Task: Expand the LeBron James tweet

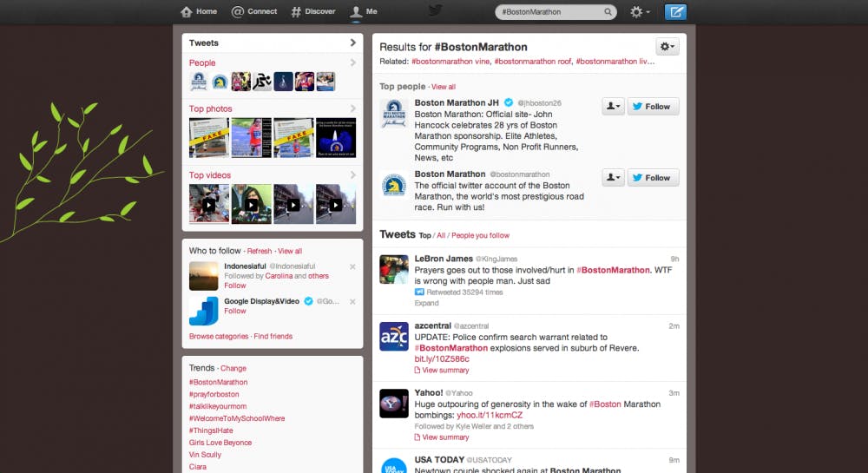Action: 426,304
